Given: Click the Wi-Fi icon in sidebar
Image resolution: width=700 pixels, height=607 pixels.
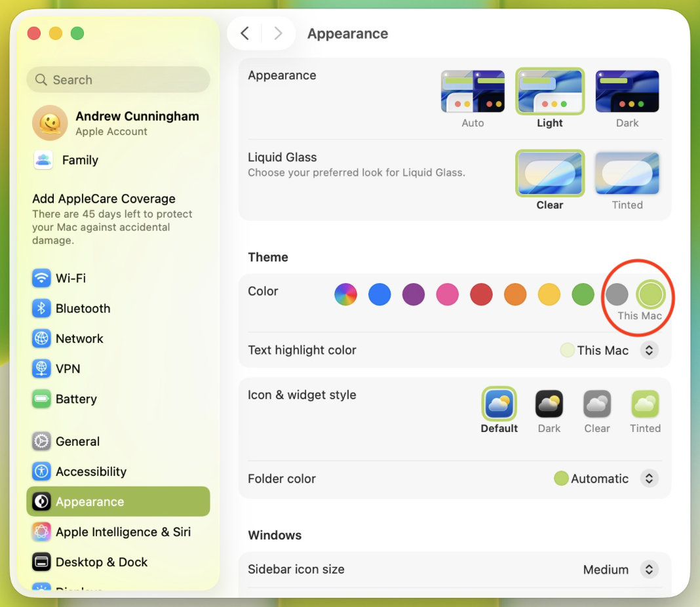Looking at the screenshot, I should point(41,278).
